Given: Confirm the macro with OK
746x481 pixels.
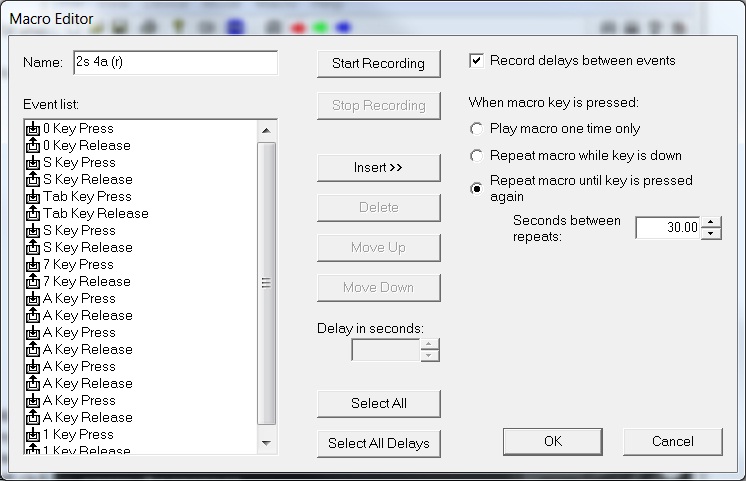Looking at the screenshot, I should (x=553, y=442).
